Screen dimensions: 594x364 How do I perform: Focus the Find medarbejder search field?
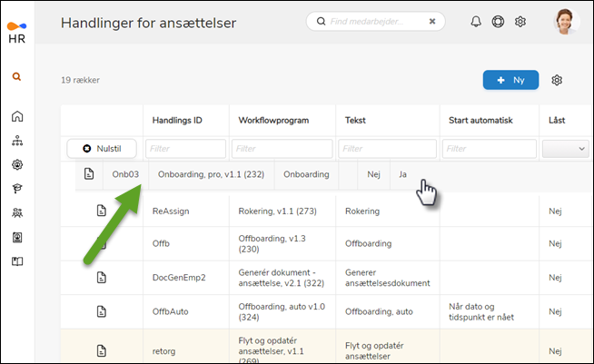tap(372, 21)
